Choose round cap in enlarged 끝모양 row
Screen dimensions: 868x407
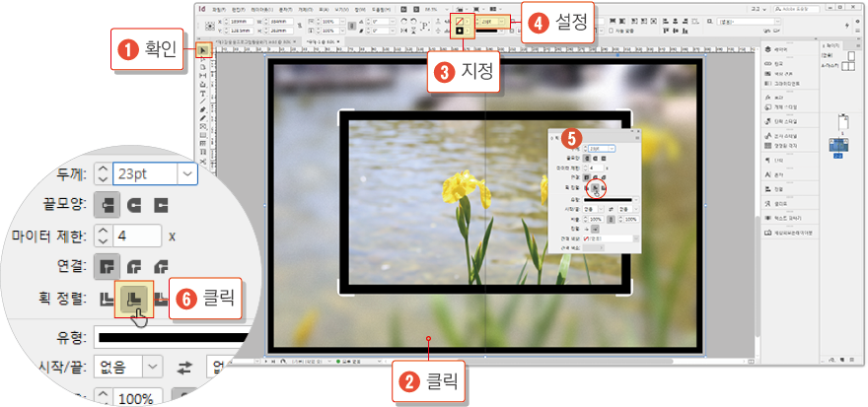[134, 205]
